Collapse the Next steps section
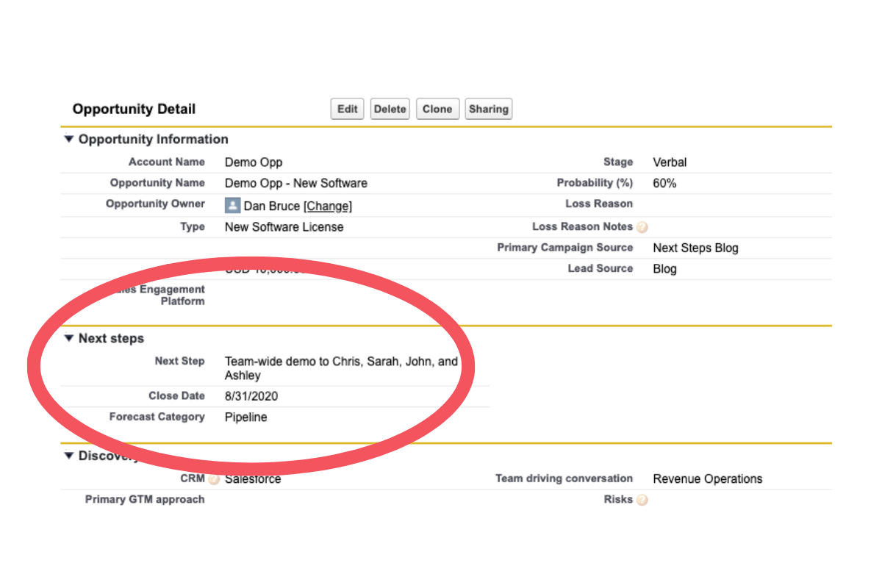 click(68, 338)
